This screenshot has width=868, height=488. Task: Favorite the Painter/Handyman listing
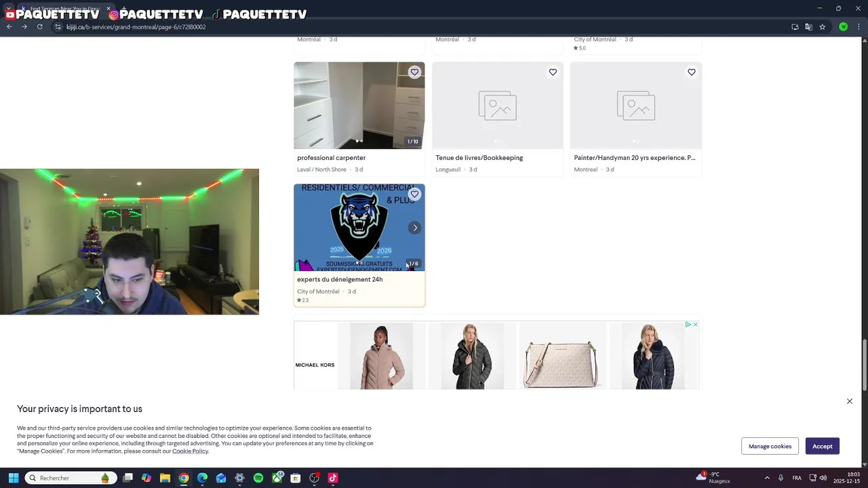(691, 72)
